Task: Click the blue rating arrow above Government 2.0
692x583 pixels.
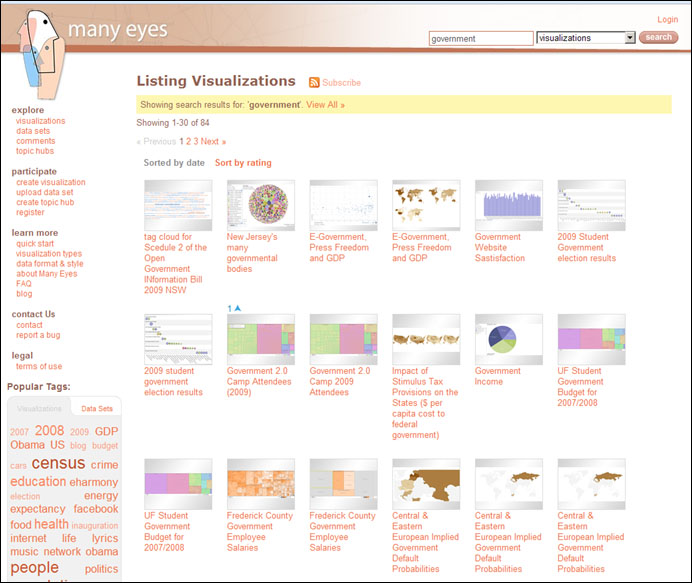Action: (238, 308)
